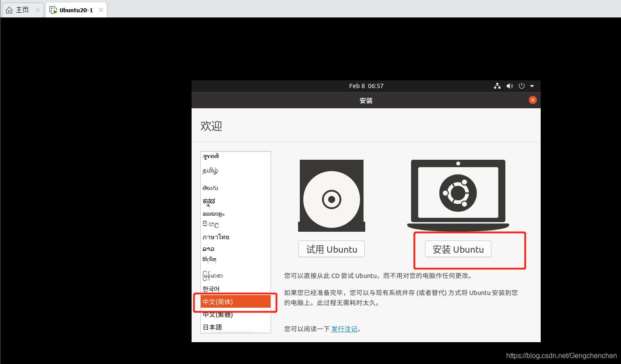The height and width of the screenshot is (364, 621).
Task: Close the 安装 installer window
Action: 532,100
